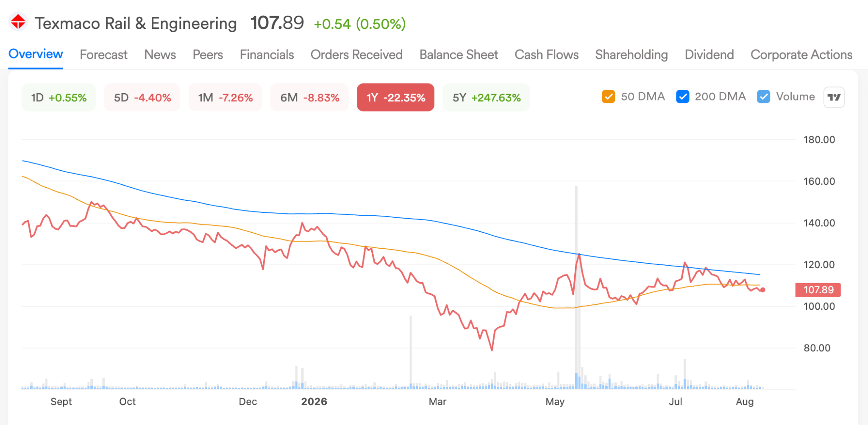Disable the 200 DMA checkbox
The image size is (868, 425).
(682, 97)
